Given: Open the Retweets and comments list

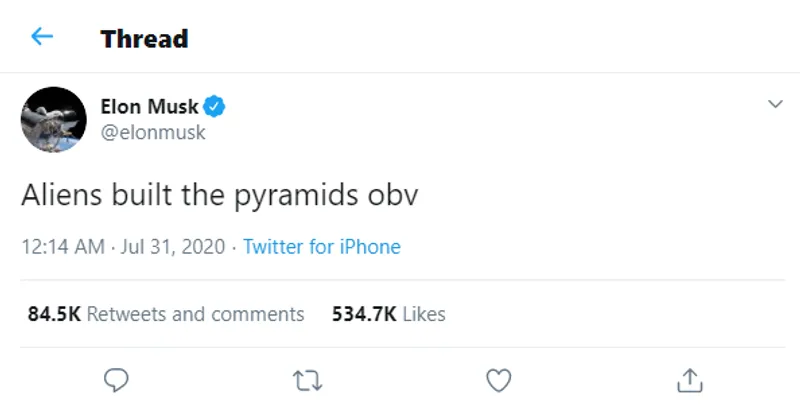Looking at the screenshot, I should [x=195, y=314].
